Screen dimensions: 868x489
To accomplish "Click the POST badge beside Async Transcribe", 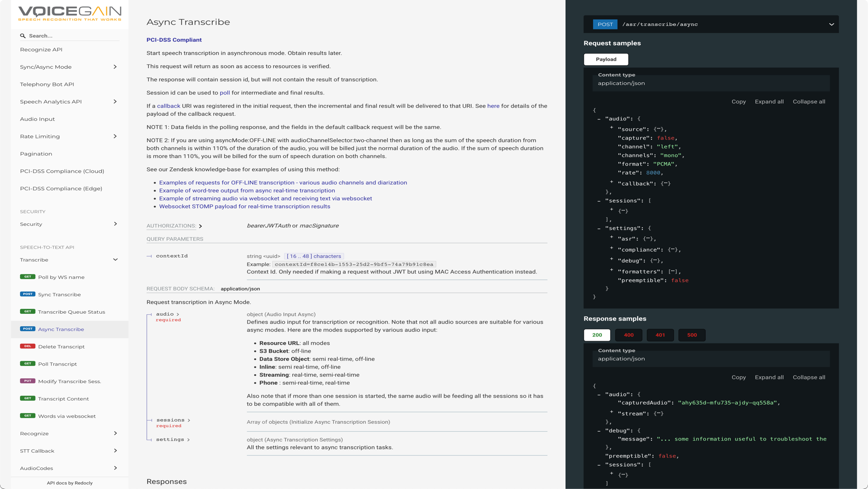I will tap(27, 329).
